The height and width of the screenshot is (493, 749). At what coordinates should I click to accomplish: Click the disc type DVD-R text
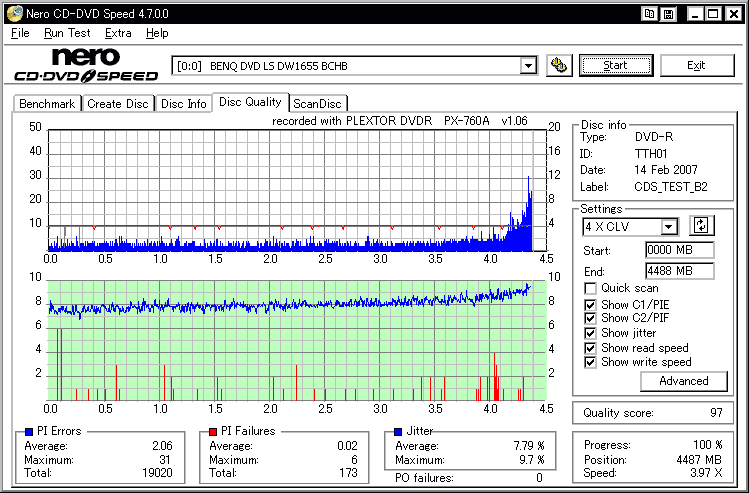point(653,138)
